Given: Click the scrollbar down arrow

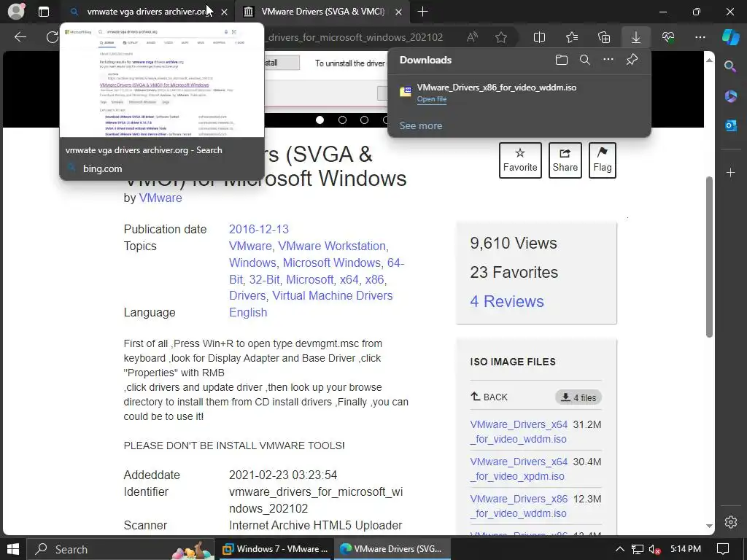Looking at the screenshot, I should (x=709, y=526).
